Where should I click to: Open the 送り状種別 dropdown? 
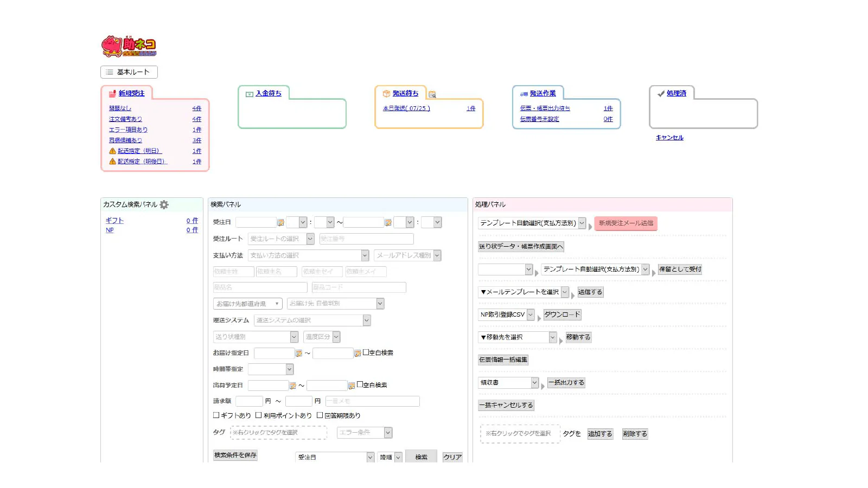(x=256, y=337)
